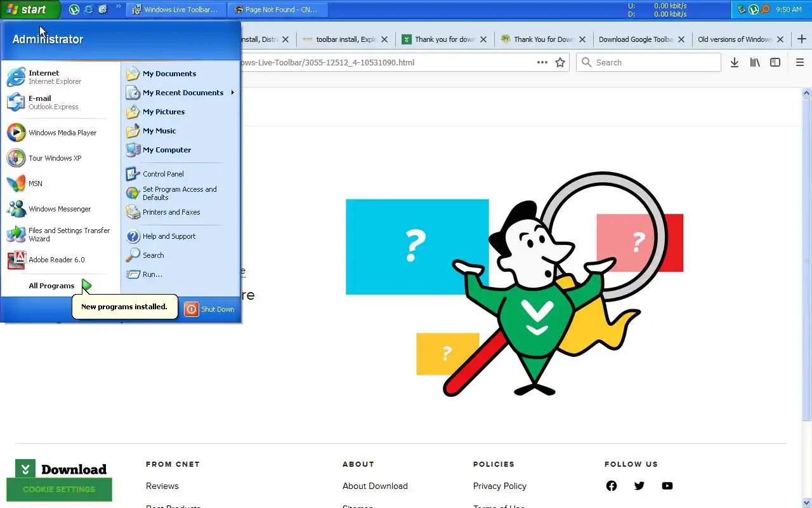Open the Reviews footer link
The height and width of the screenshot is (508, 812).
point(162,486)
